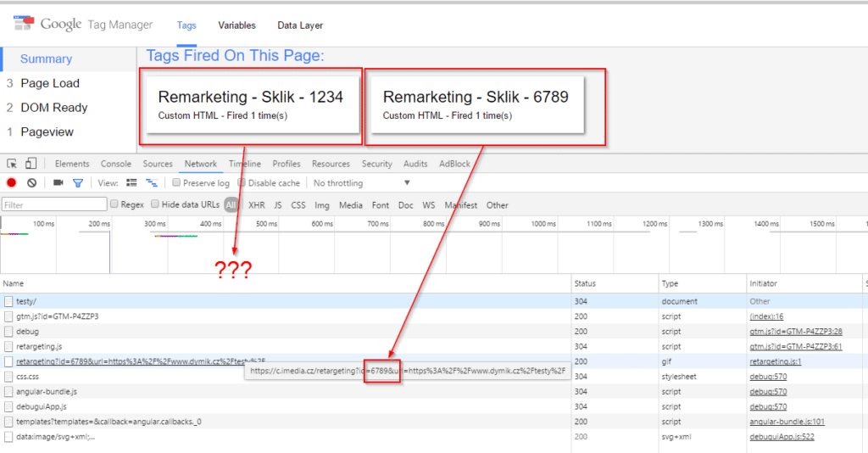
Task: Select the inspect element cursor icon
Action: pyautogui.click(x=12, y=164)
